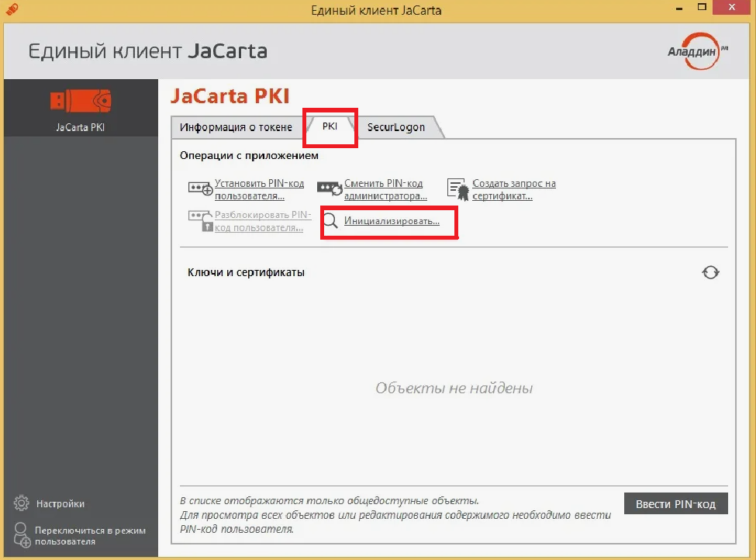
Task: Choose Переключиться в режим пользователя
Action: coord(90,536)
